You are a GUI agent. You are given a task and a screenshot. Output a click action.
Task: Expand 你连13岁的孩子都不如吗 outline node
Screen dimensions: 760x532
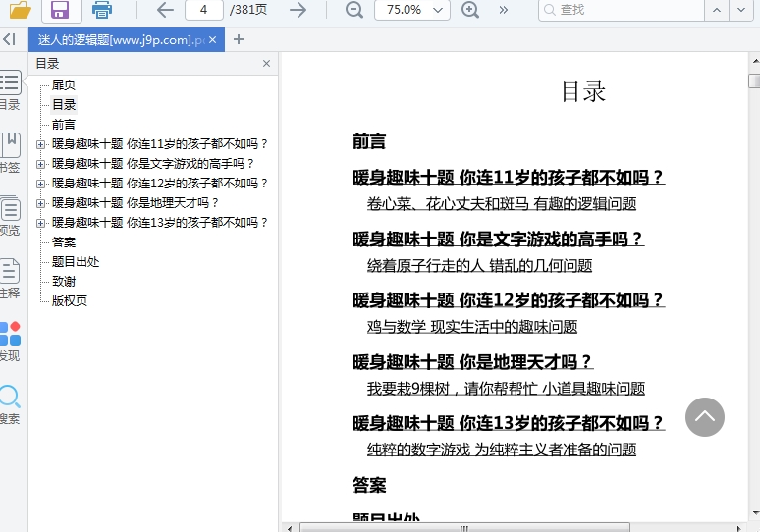40,223
